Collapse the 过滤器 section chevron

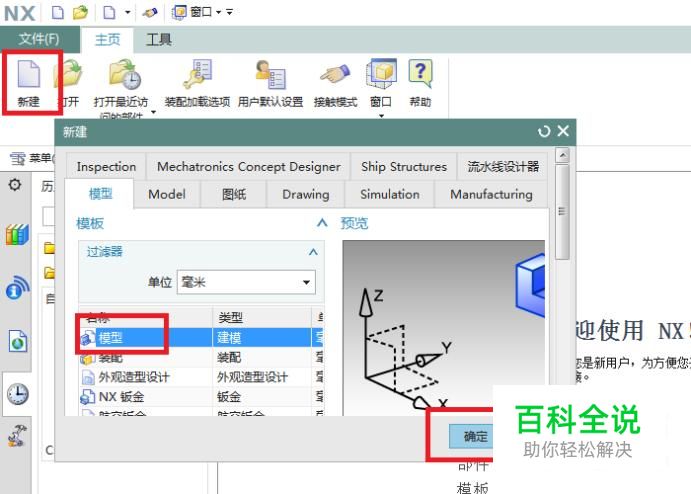(x=313, y=252)
